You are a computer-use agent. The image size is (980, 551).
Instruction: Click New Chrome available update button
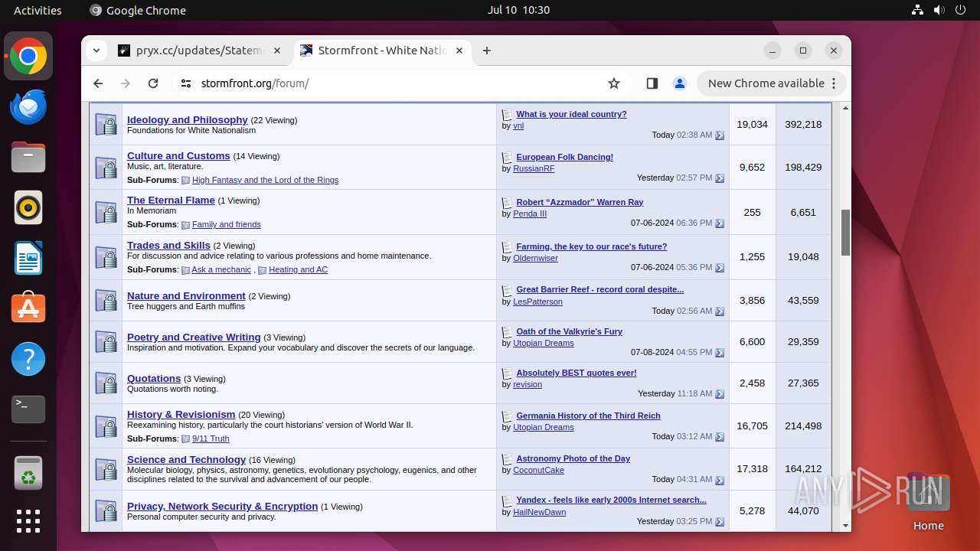772,83
